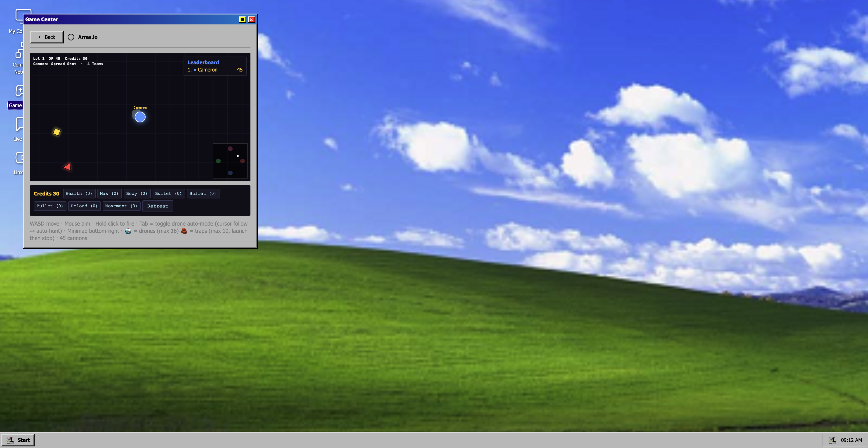868x448 pixels.
Task: Upgrade Bullet (0) stat beside Reload
Action: coord(50,206)
